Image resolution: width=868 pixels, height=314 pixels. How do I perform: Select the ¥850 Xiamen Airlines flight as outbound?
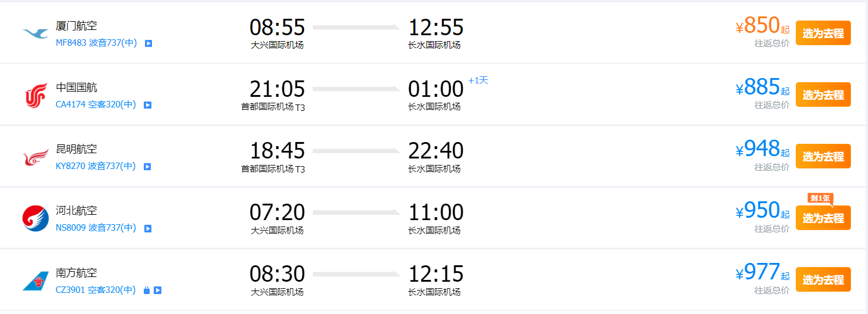click(823, 33)
